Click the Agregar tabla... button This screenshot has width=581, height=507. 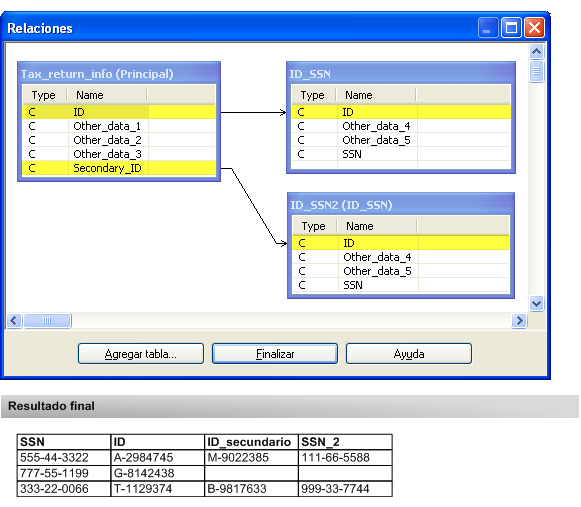[x=141, y=354]
